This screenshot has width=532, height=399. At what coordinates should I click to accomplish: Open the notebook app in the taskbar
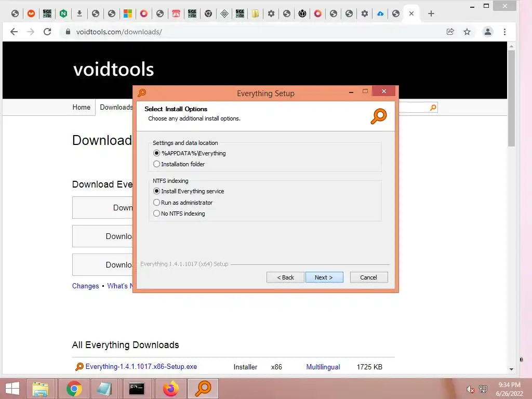104,389
